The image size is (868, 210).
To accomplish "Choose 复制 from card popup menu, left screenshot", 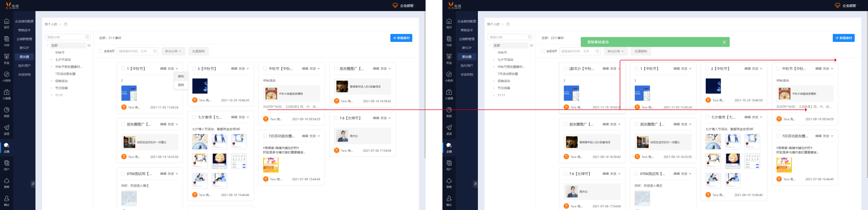I will [181, 76].
